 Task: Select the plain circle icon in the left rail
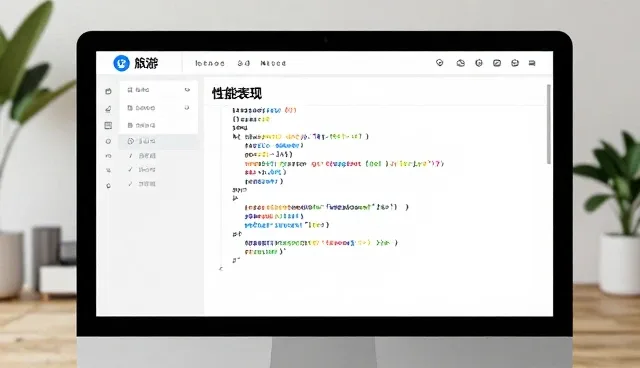(x=108, y=141)
